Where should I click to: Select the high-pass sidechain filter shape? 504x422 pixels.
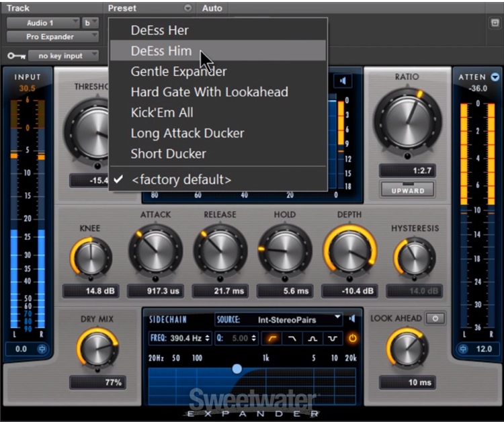click(274, 338)
